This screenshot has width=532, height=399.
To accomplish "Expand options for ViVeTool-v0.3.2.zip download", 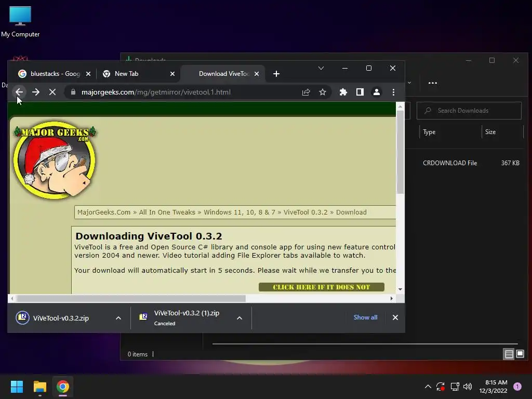I will [118, 318].
